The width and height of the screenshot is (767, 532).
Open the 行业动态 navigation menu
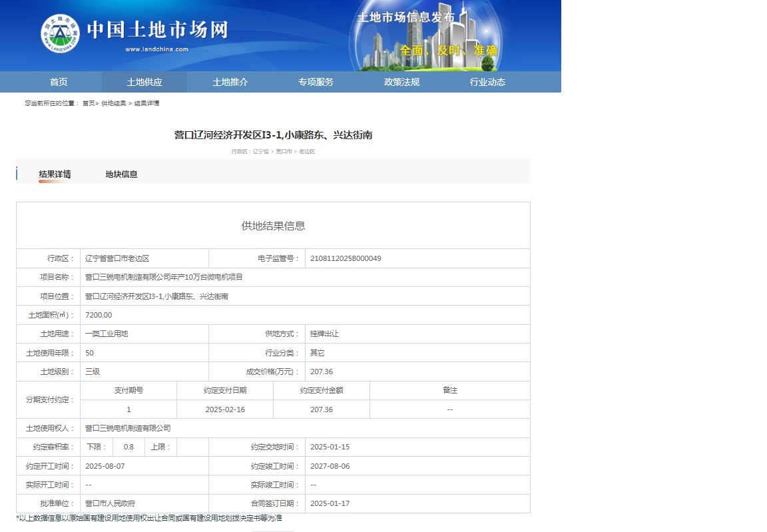pos(487,82)
